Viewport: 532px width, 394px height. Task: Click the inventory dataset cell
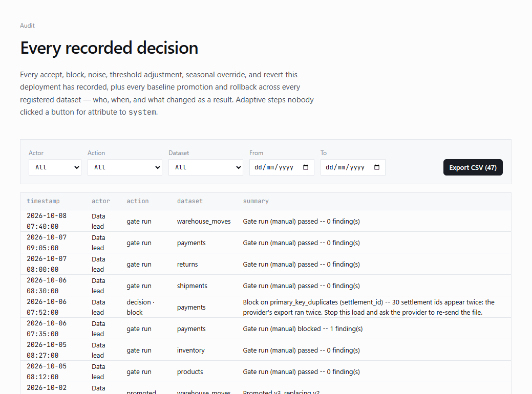(x=190, y=351)
